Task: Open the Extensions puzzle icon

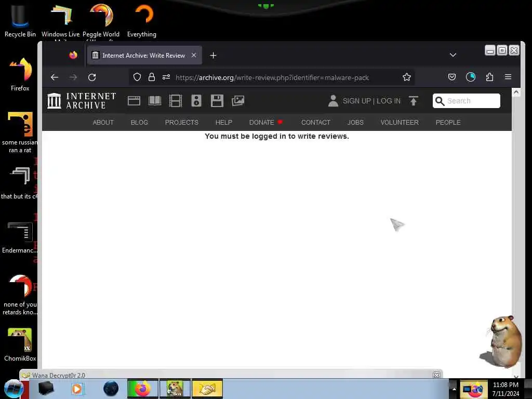Action: click(489, 77)
